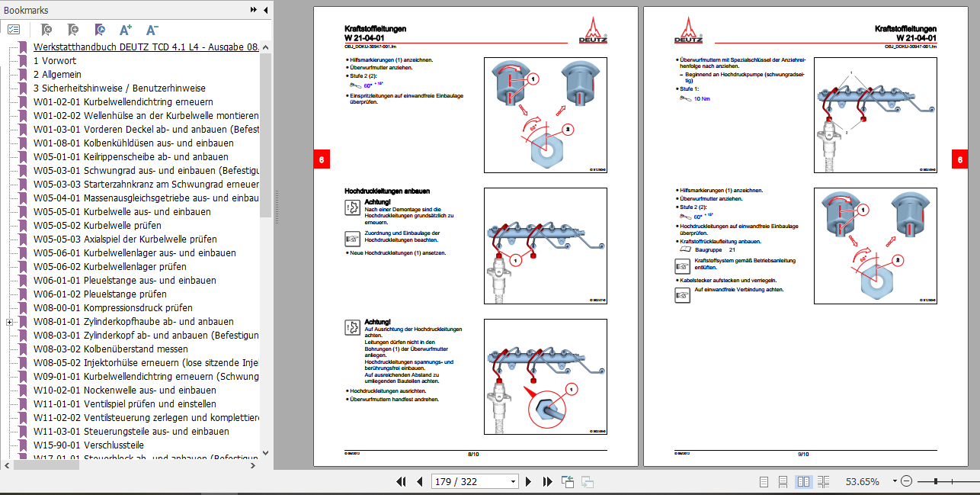The image size is (980, 495).
Task: Click the purple current bookmark icon
Action: 100,30
